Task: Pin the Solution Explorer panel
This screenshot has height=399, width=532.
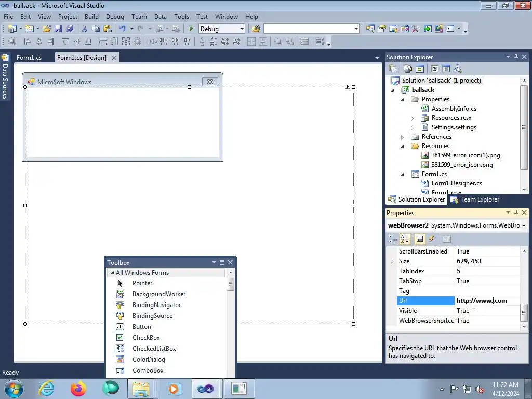Action: point(516,57)
